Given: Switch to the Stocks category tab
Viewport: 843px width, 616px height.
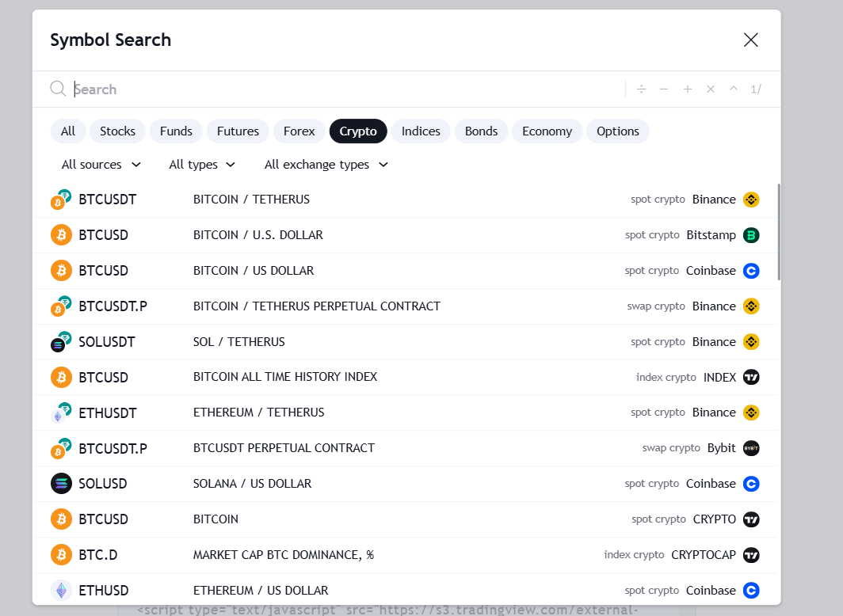Looking at the screenshot, I should click(118, 131).
